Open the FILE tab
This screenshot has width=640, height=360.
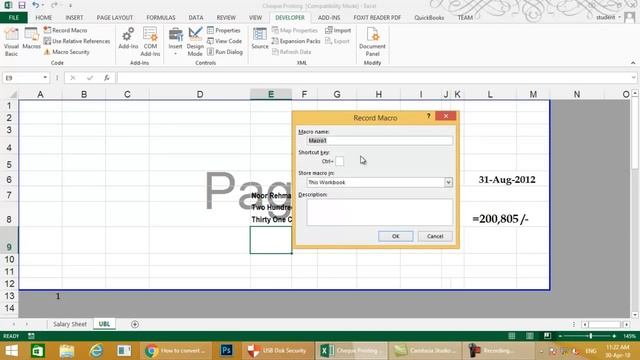coord(13,18)
